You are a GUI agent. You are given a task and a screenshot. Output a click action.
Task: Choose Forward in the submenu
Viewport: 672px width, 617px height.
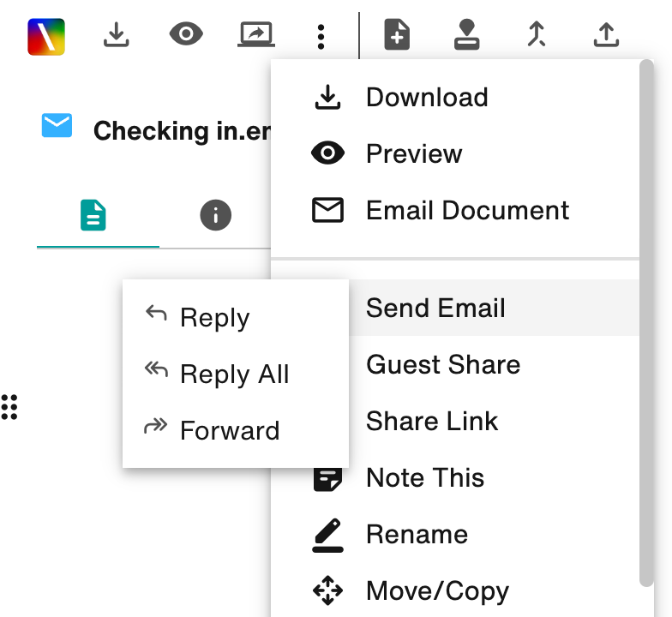(235, 430)
